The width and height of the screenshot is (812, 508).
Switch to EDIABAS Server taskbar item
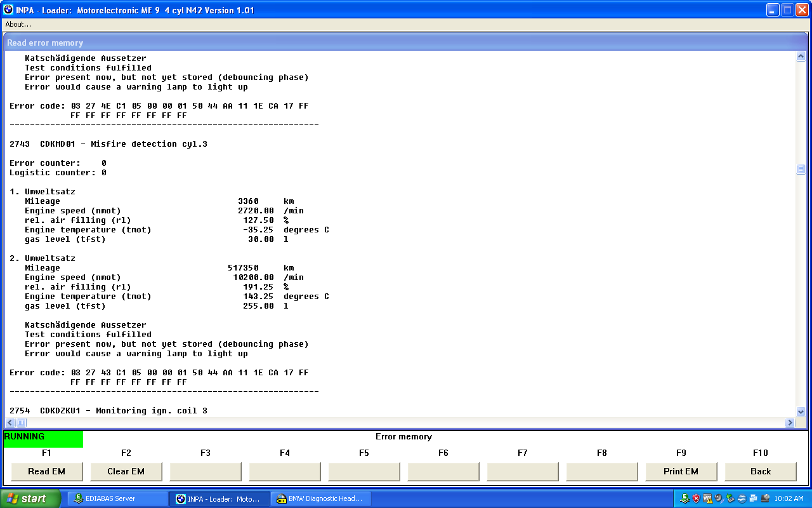coord(117,498)
